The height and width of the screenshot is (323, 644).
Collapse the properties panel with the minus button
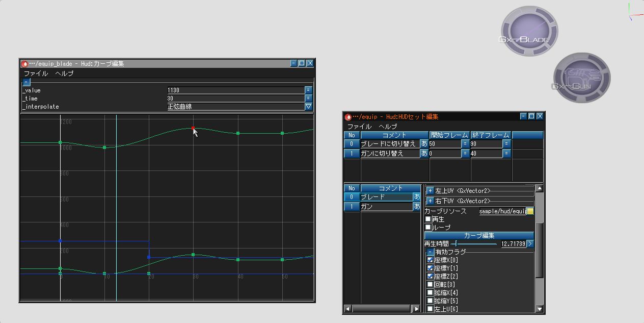click(26, 82)
